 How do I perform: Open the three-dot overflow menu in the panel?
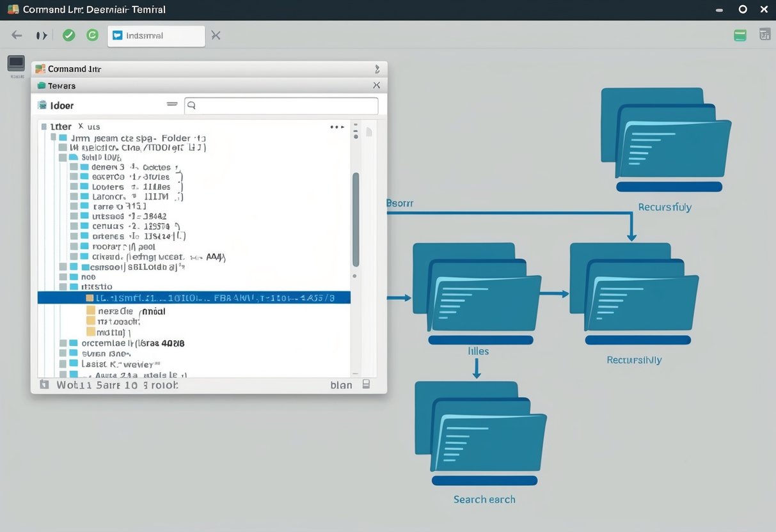336,127
